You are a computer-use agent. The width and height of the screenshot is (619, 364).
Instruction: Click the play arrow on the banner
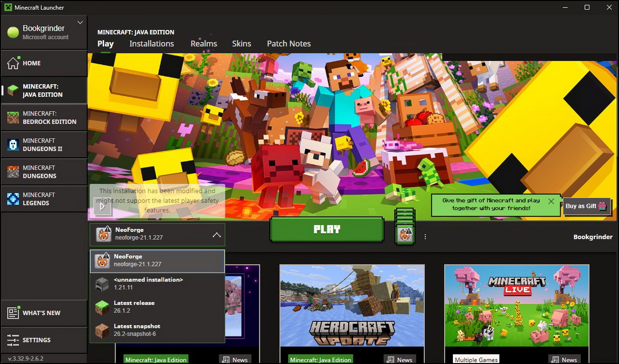tap(103, 206)
